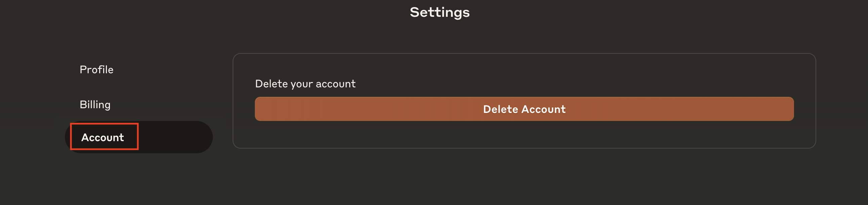
Task: View Profile settings section
Action: (96, 70)
